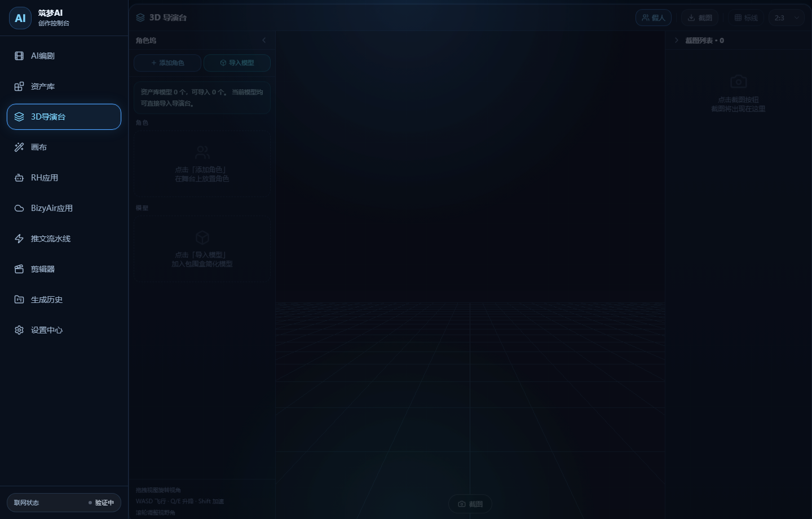The width and height of the screenshot is (812, 519).
Task: Click the people icon in 角色 placeholder
Action: point(202,152)
